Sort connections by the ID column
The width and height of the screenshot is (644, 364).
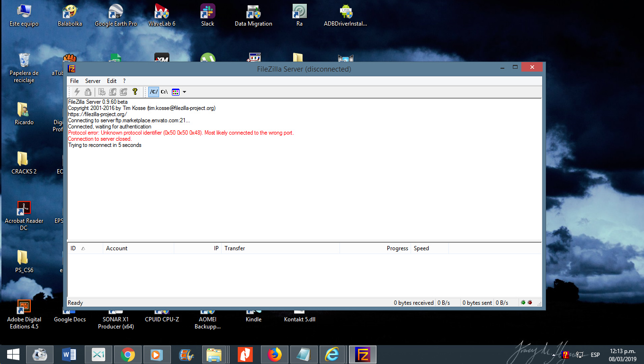(85, 248)
